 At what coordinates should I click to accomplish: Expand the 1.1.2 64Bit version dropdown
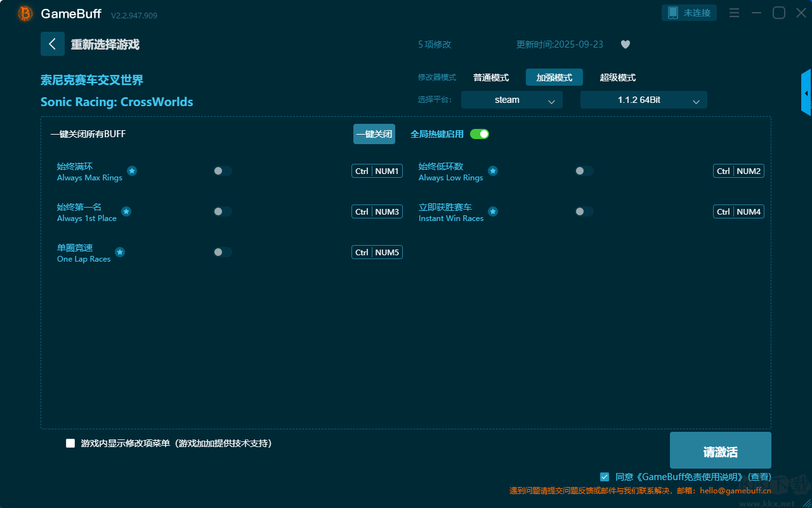click(643, 100)
